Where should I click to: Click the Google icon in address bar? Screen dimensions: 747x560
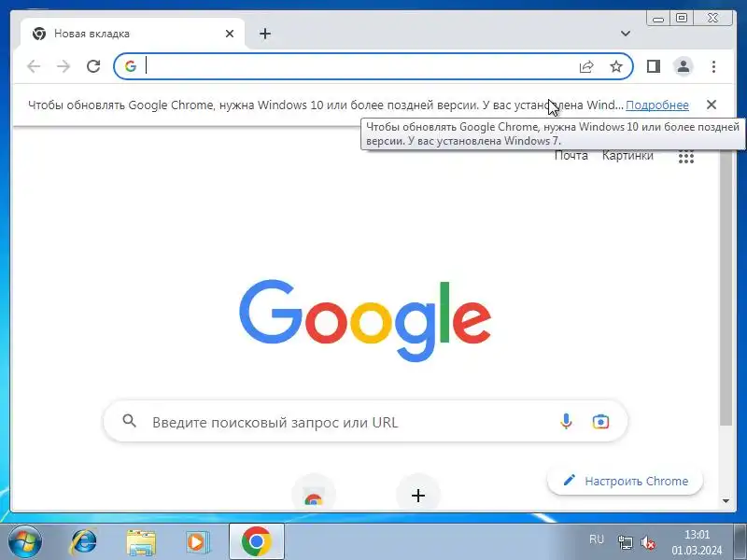(131, 66)
